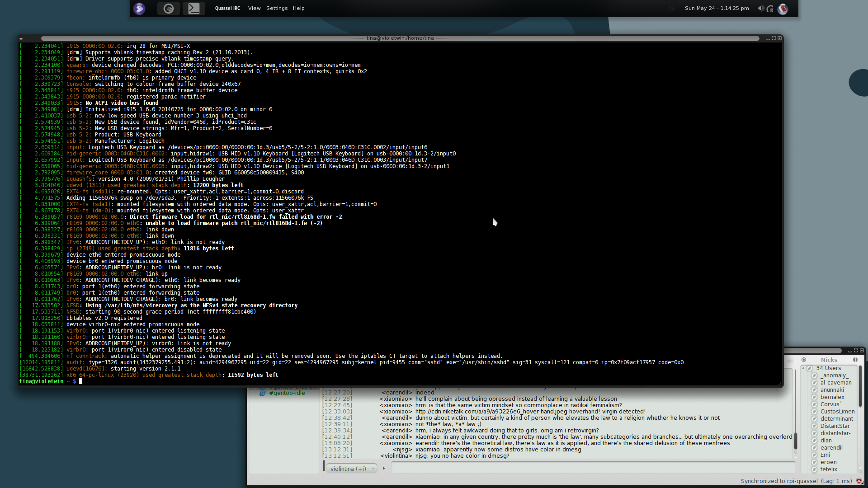This screenshot has height=488, width=868.
Task: Select user Corvus` in nick list
Action: click(831, 404)
